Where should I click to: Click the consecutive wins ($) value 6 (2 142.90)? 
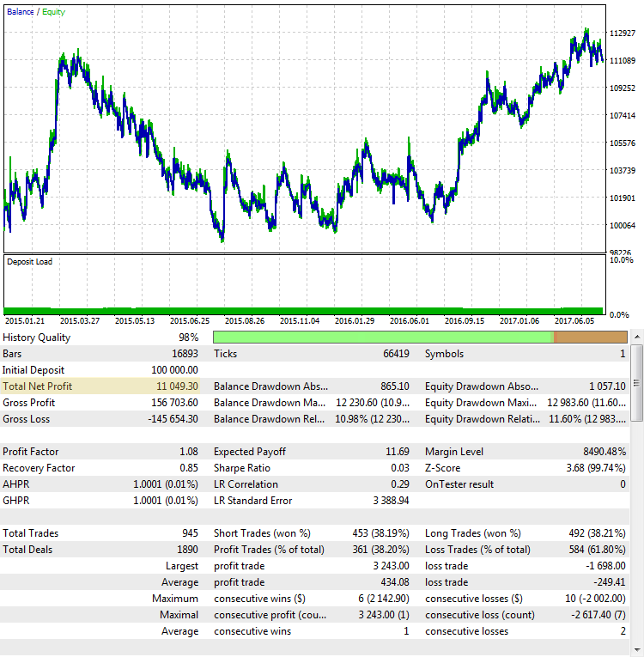point(383,599)
